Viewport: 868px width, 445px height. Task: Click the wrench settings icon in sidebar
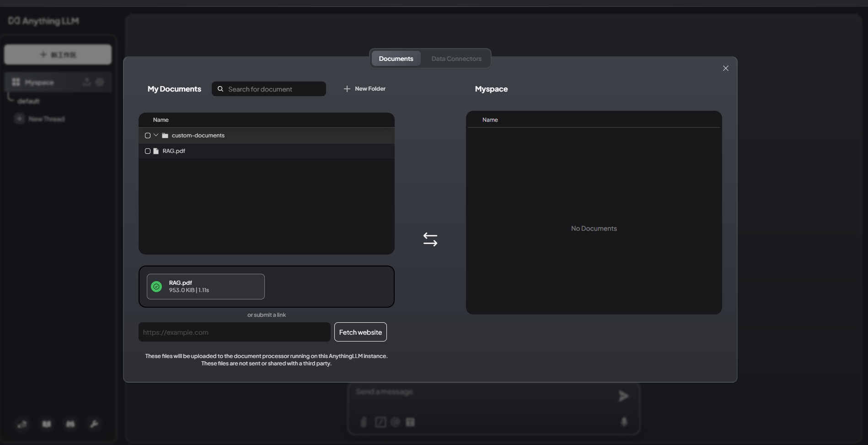94,424
